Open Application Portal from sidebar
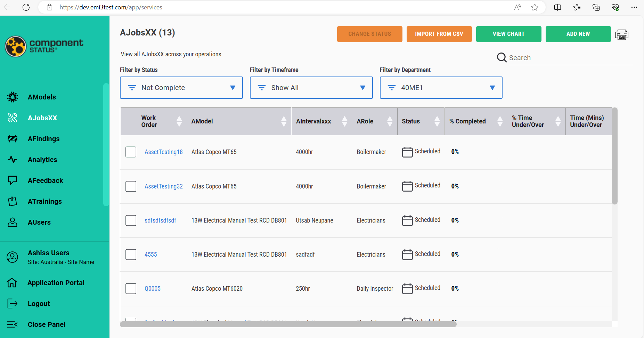 coord(56,283)
